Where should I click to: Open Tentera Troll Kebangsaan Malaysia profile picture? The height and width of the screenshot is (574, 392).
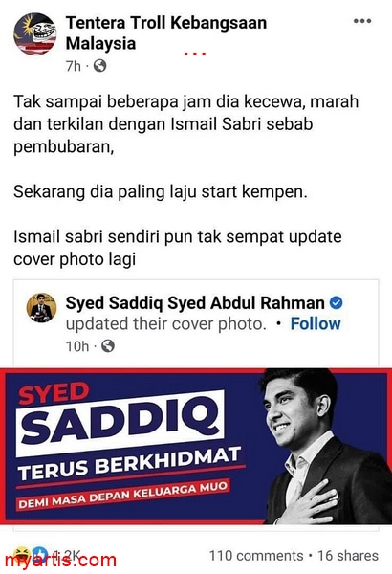35,33
